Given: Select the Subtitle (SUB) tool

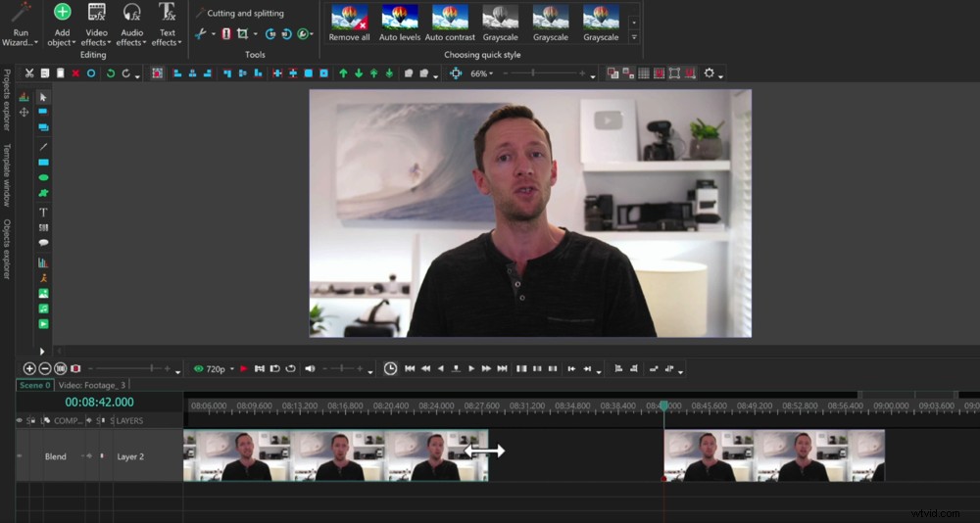Looking at the screenshot, I should [x=43, y=227].
